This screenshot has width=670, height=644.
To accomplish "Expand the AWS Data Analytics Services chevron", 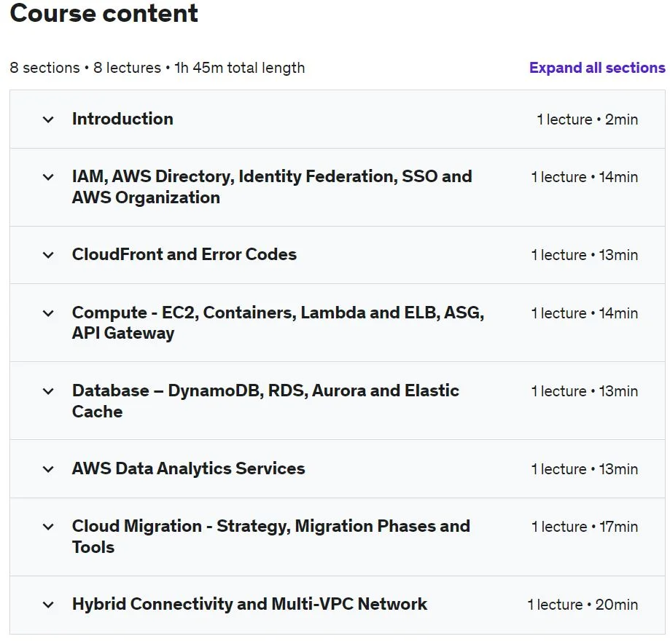I will click(x=48, y=469).
